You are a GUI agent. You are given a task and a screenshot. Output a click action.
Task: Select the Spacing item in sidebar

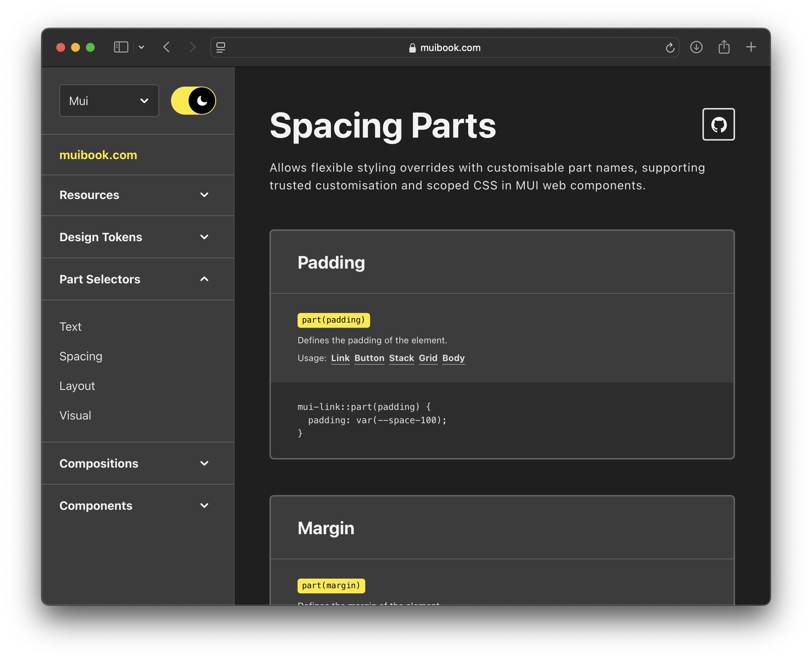[x=81, y=356]
